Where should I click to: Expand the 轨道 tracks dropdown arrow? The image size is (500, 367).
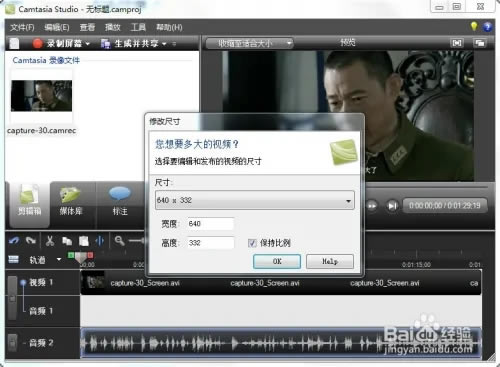(59, 259)
